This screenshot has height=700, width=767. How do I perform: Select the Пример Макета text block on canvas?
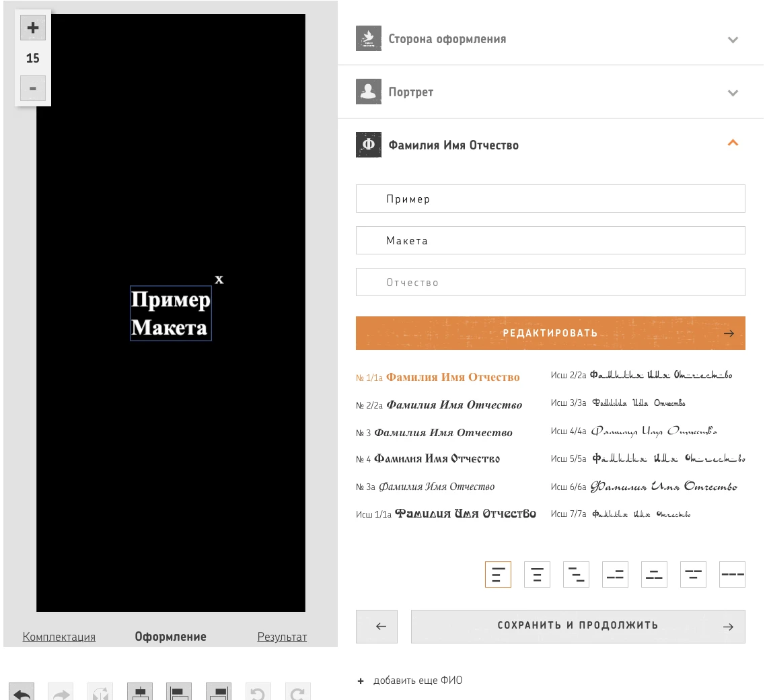tap(170, 313)
